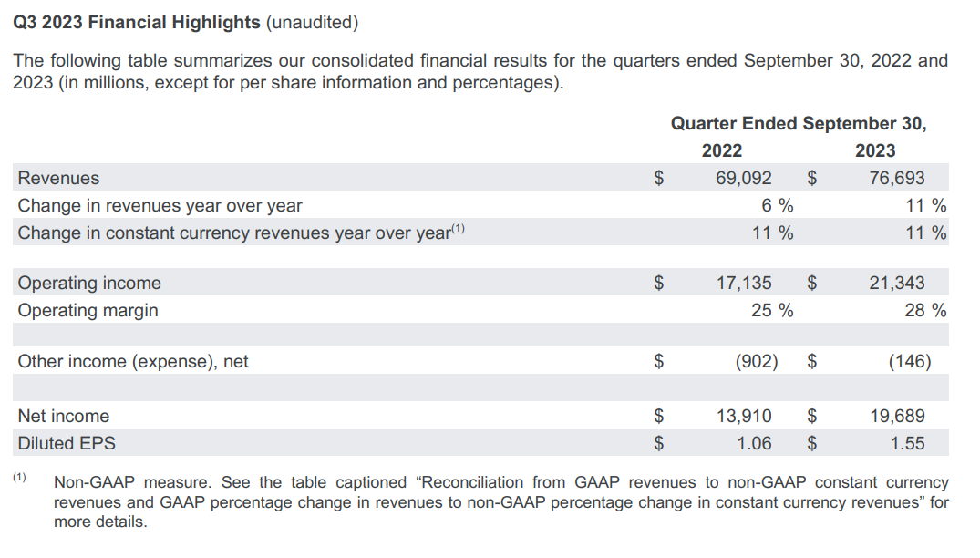
Task: Click the "Revenues" row label
Action: [58, 178]
